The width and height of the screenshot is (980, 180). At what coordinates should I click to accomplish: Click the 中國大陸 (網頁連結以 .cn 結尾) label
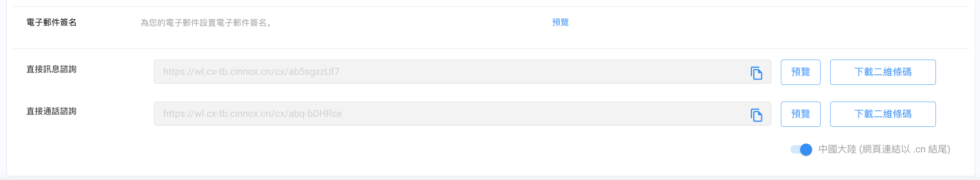tap(884, 149)
